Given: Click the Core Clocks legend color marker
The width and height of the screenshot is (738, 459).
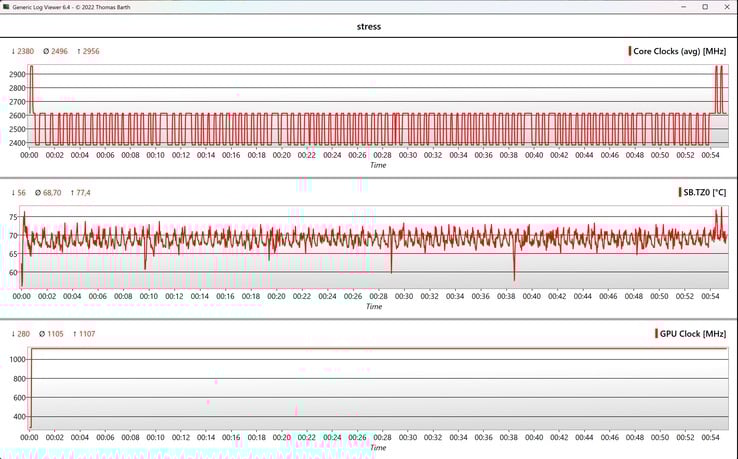Looking at the screenshot, I should pyautogui.click(x=630, y=51).
